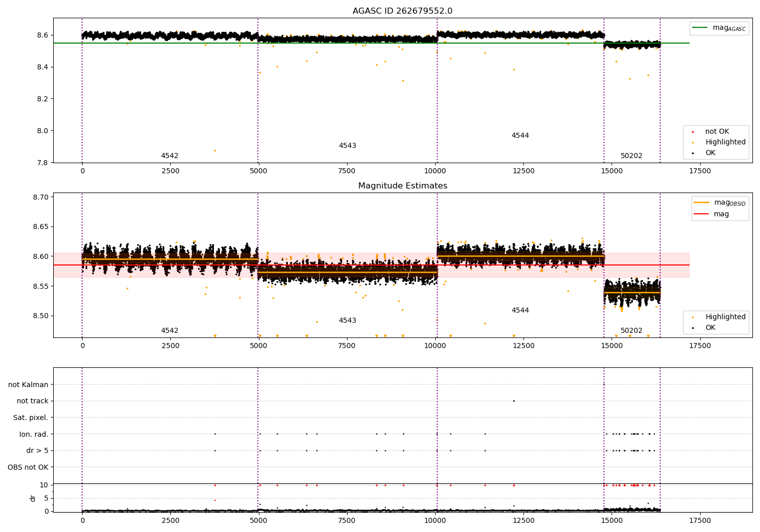
Task: Click the 4543 label in Magnitude Estimates plot
Action: [348, 321]
